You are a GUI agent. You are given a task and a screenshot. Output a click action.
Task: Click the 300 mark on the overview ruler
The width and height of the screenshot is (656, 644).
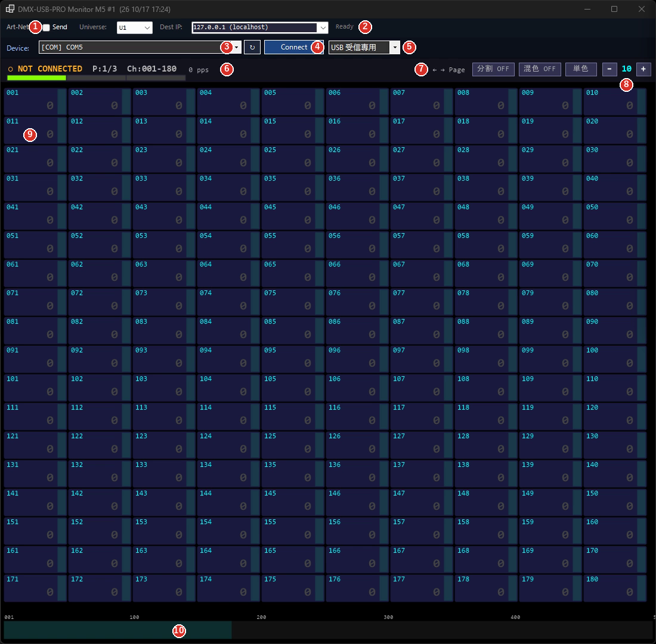(389, 617)
